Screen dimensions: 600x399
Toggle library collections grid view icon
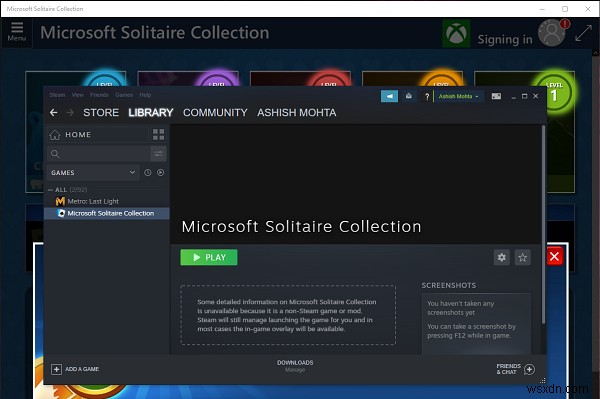click(x=158, y=135)
